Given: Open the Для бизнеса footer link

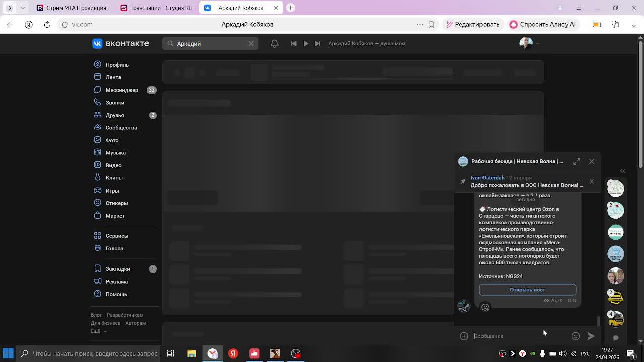Looking at the screenshot, I should coord(105,323).
